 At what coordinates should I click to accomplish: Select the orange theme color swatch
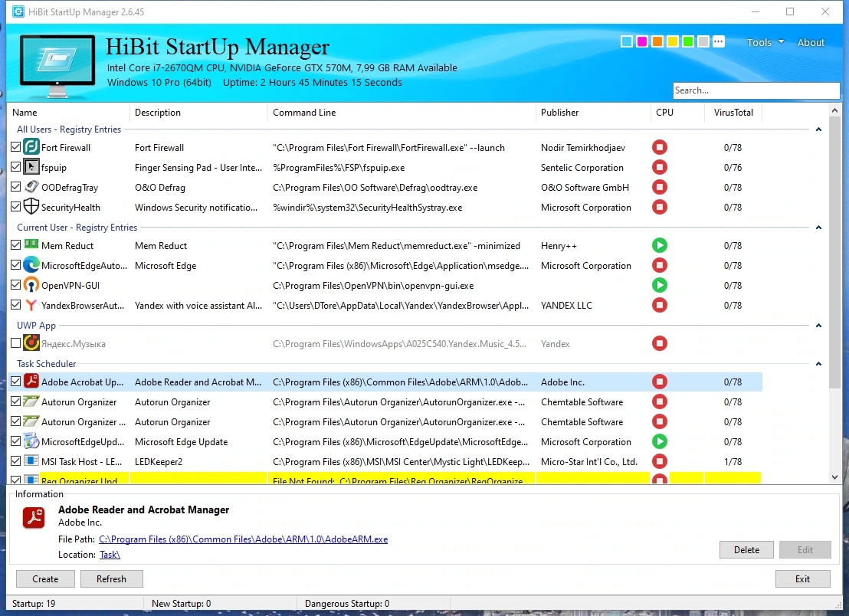tap(657, 41)
